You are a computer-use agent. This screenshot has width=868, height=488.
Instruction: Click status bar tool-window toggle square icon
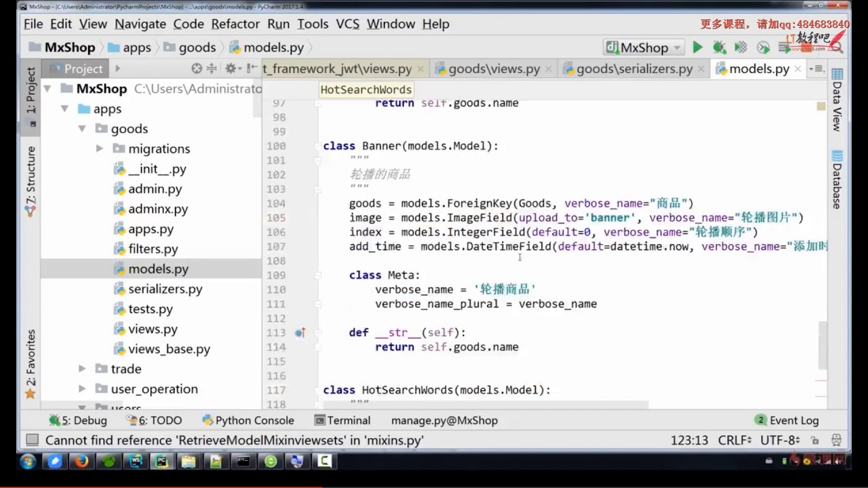32,440
